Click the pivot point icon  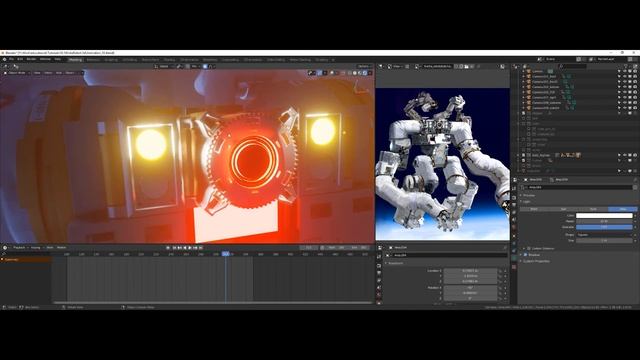pyautogui.click(x=180, y=66)
